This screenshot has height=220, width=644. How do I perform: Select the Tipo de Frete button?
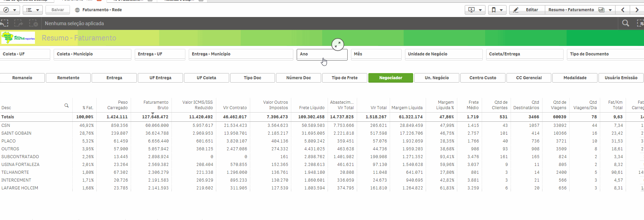coord(345,78)
